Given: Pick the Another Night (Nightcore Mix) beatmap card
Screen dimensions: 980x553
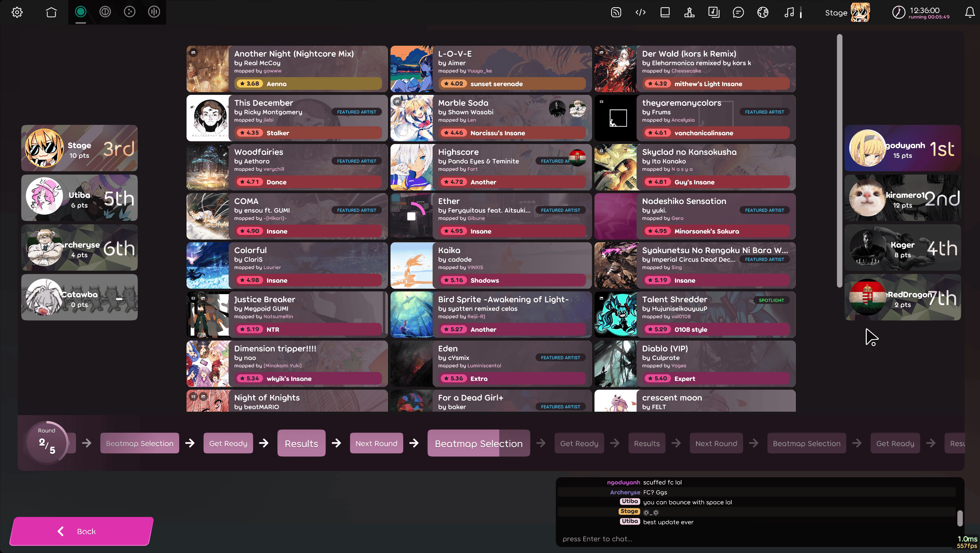Looking at the screenshot, I should click(x=287, y=69).
